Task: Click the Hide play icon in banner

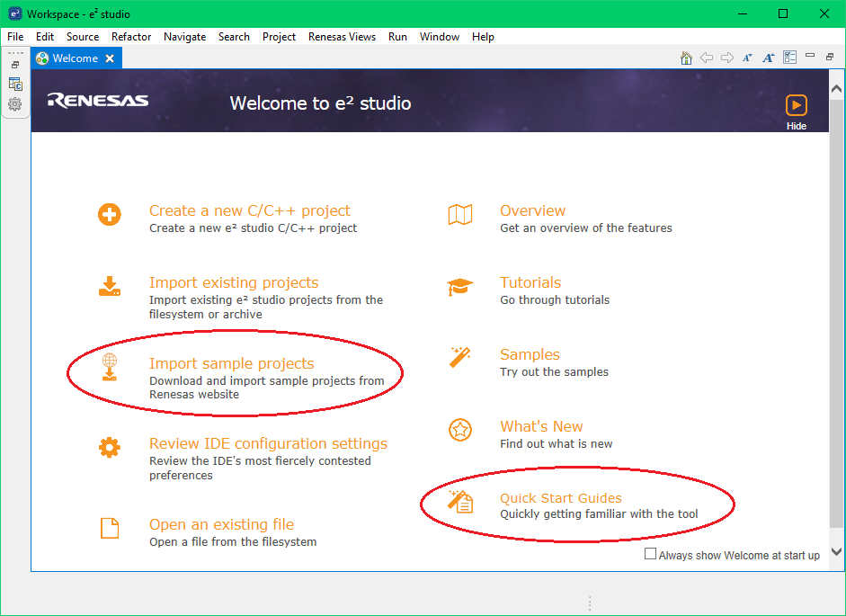Action: 797,105
